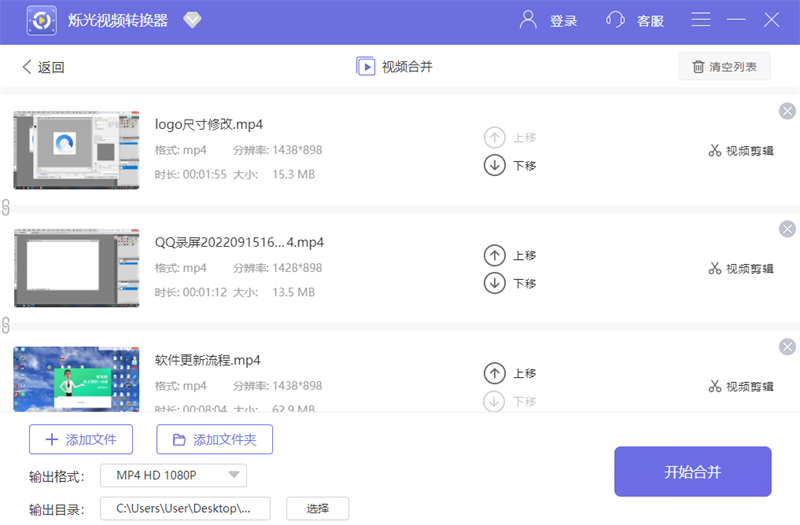Open the login user icon
Viewport: 800px width, 525px height.
[x=528, y=20]
